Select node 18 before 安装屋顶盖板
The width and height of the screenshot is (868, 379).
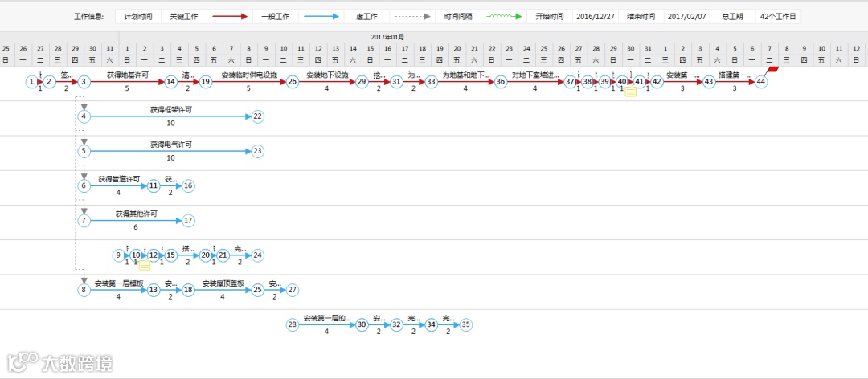pyautogui.click(x=188, y=290)
